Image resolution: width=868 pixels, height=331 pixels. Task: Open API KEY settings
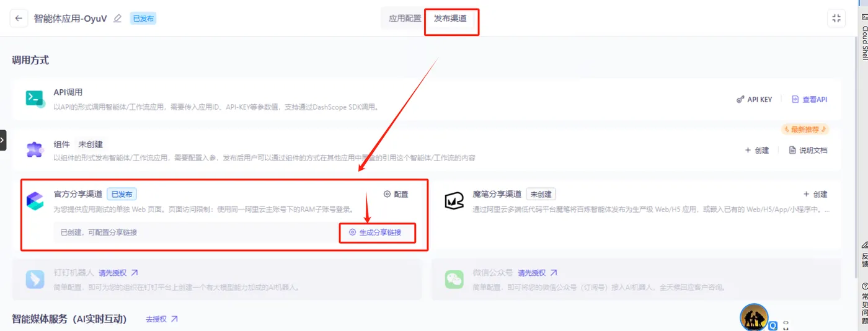tap(754, 99)
